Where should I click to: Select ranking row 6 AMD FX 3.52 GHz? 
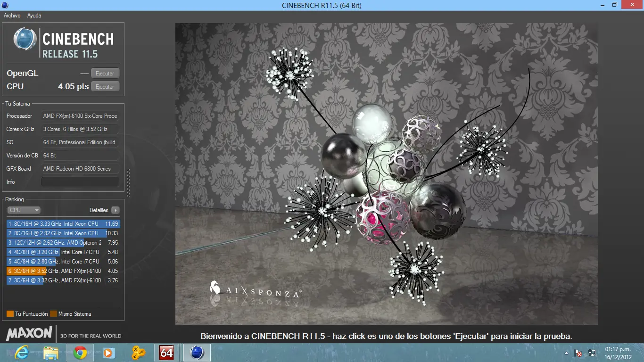point(63,271)
